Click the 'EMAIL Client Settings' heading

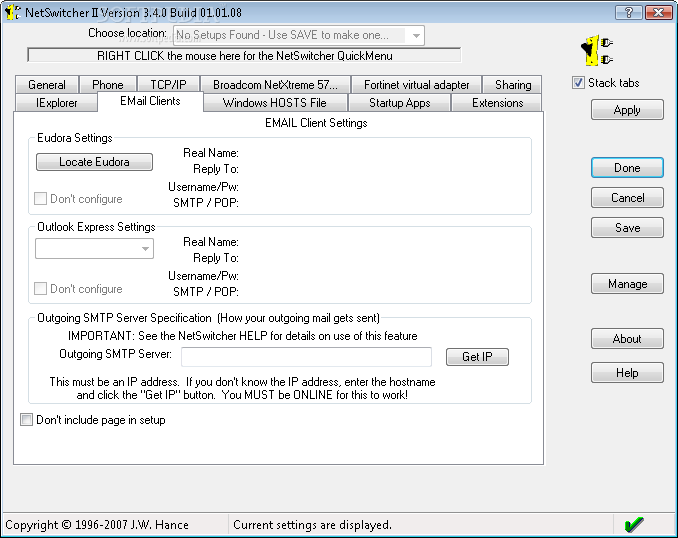click(x=316, y=123)
